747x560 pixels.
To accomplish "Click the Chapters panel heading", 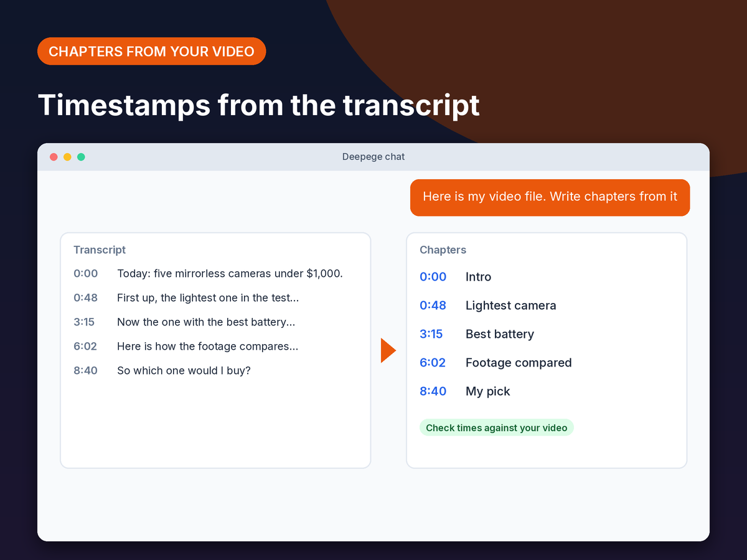I will point(443,250).
